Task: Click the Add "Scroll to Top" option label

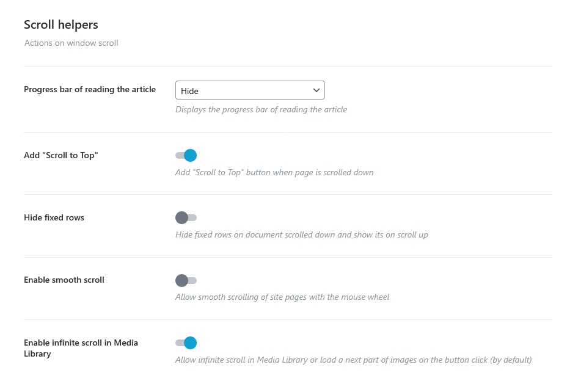Action: (x=61, y=156)
